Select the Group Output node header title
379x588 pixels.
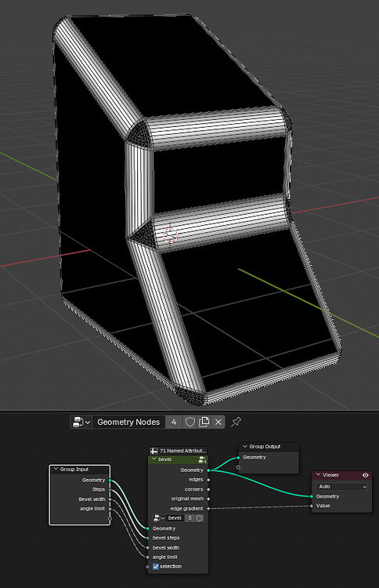265,447
